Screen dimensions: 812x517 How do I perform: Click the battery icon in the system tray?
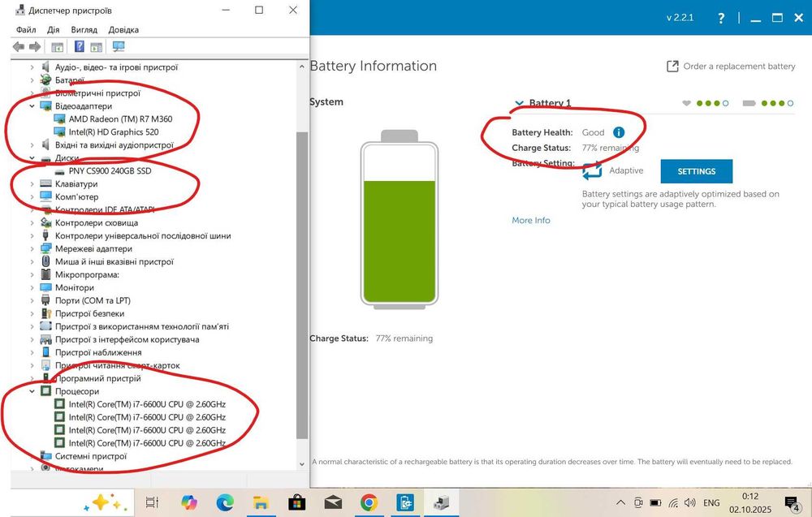(655, 502)
